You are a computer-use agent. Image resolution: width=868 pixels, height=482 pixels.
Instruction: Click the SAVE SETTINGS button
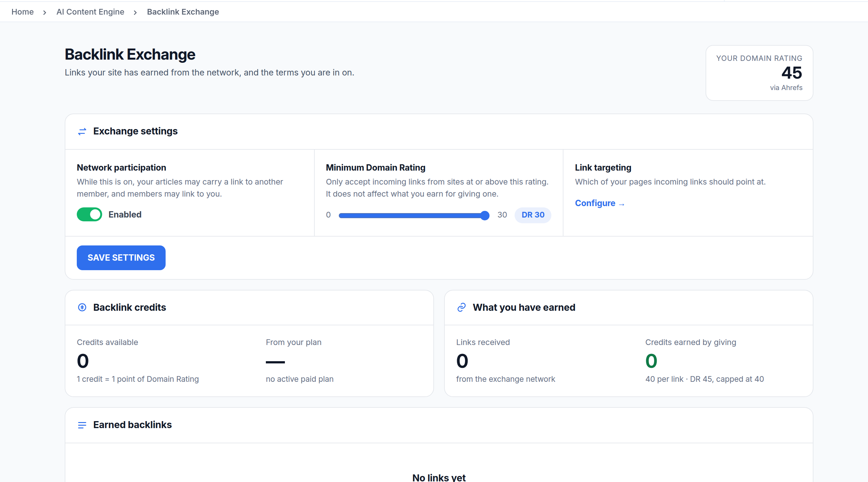pos(121,258)
